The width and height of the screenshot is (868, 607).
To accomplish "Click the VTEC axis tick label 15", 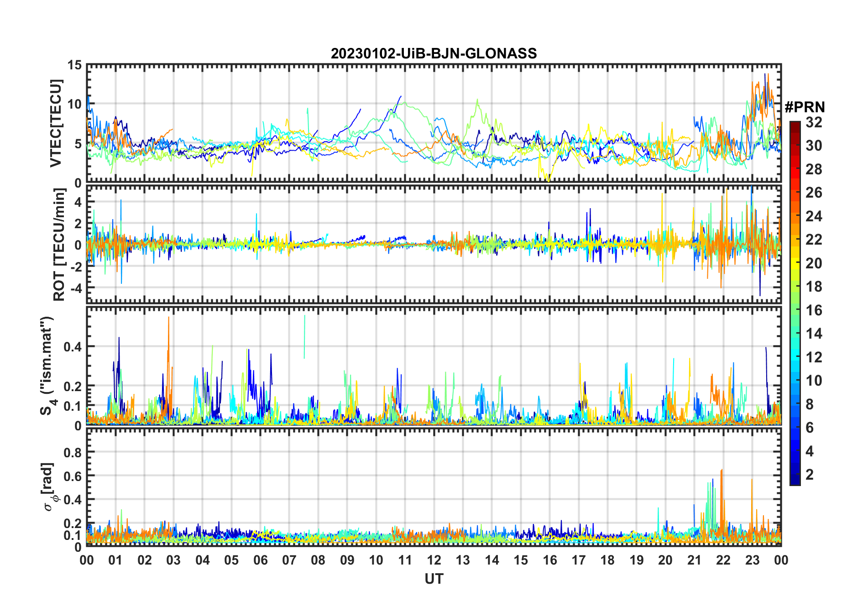I will (x=74, y=65).
